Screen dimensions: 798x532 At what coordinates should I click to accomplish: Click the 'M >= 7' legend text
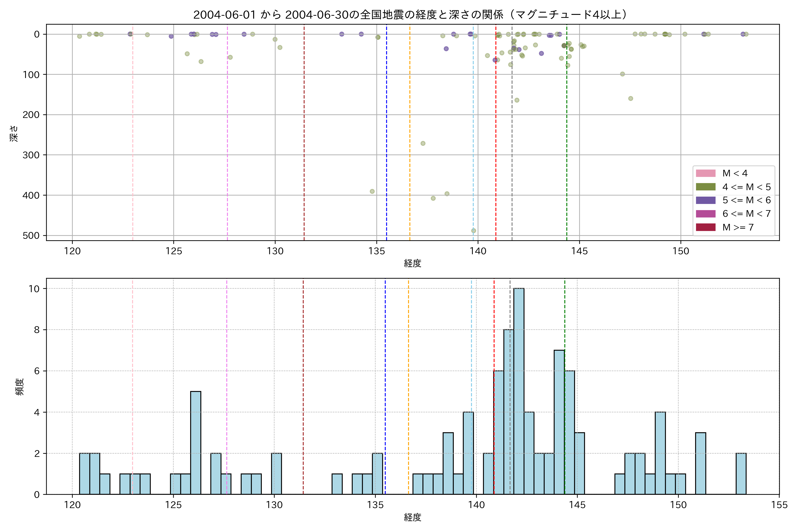pos(738,227)
